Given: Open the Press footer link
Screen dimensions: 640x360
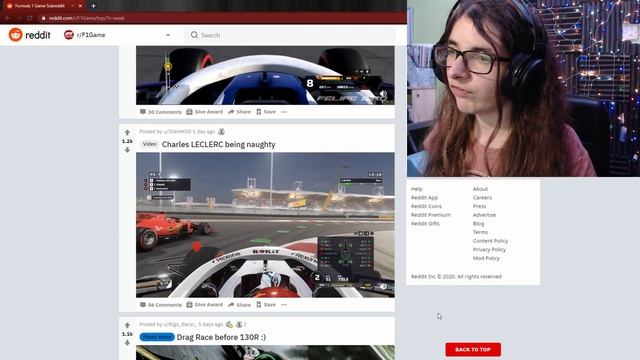Looking at the screenshot, I should click(479, 206).
